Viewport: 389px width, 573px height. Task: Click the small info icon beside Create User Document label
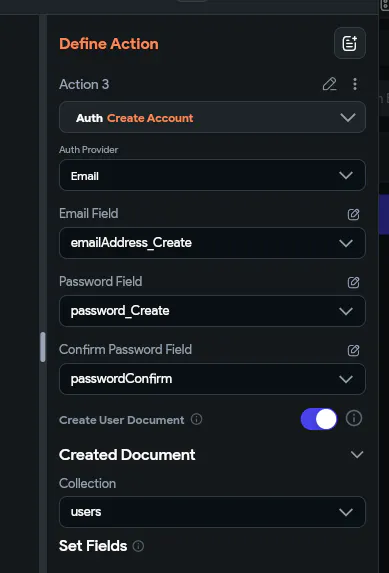click(x=196, y=419)
